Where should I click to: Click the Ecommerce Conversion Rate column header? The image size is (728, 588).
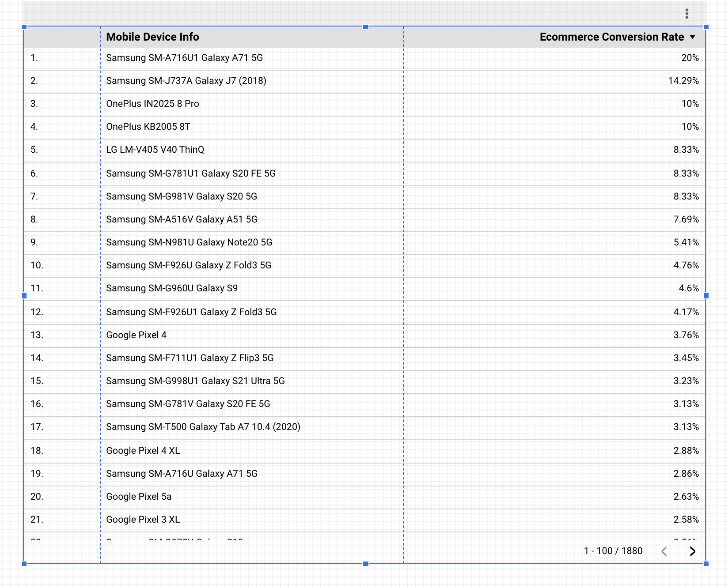click(612, 37)
